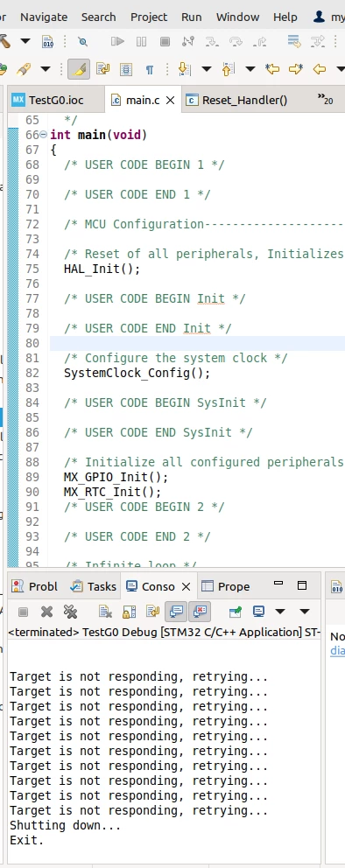Toggle Block Selection mode icon

[126, 69]
